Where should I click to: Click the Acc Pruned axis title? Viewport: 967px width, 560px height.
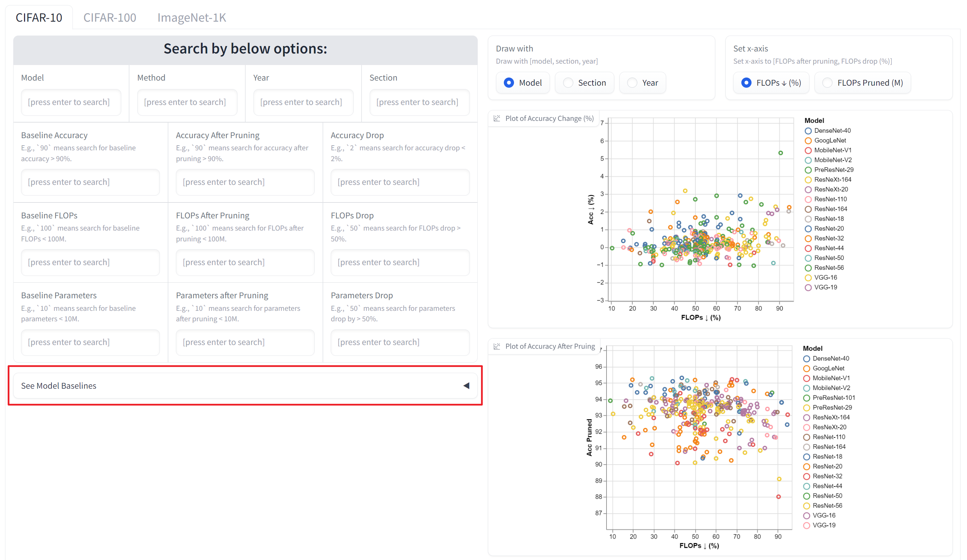589,437
